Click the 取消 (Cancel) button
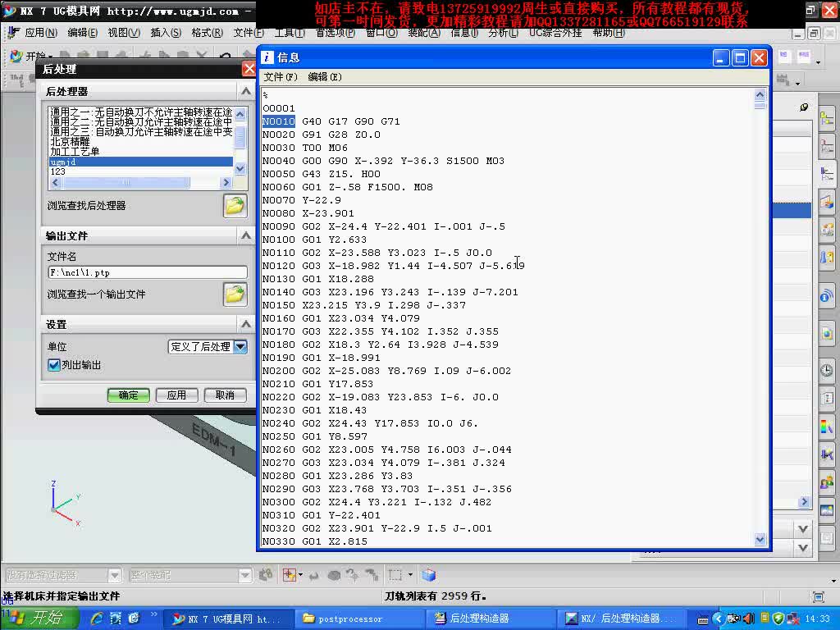Screen dimensions: 840x630 click(225, 395)
